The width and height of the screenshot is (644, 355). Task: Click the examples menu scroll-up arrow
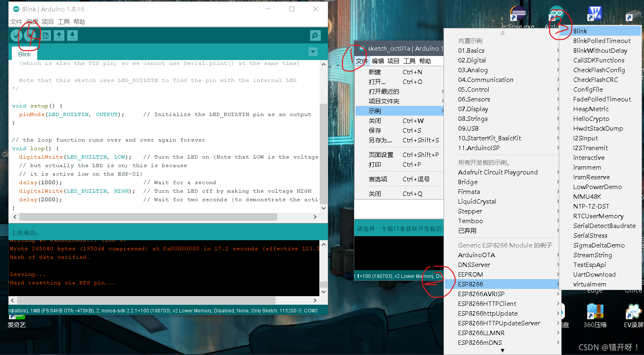coord(502,32)
